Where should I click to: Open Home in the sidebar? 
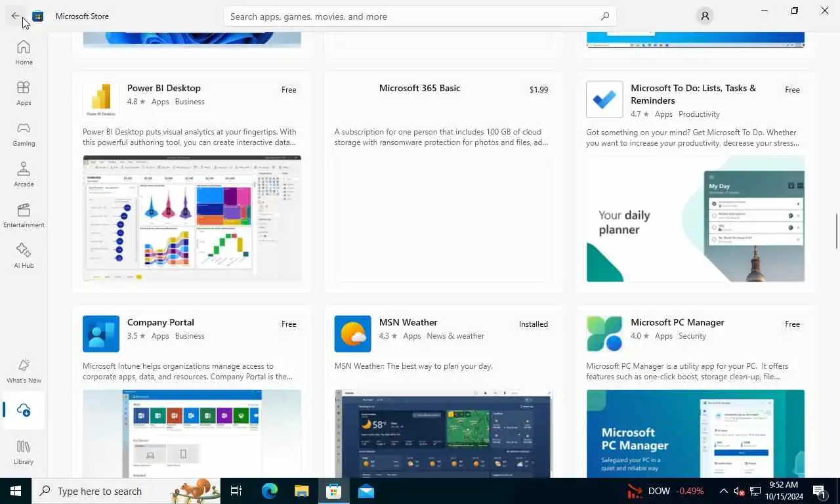pyautogui.click(x=24, y=52)
